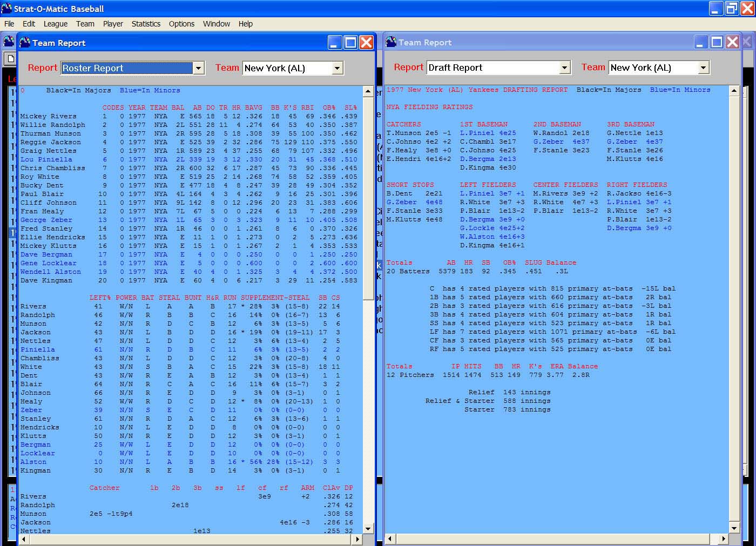Click Chris Chambliss roster row
This screenshot has height=546, width=756.
(x=188, y=168)
